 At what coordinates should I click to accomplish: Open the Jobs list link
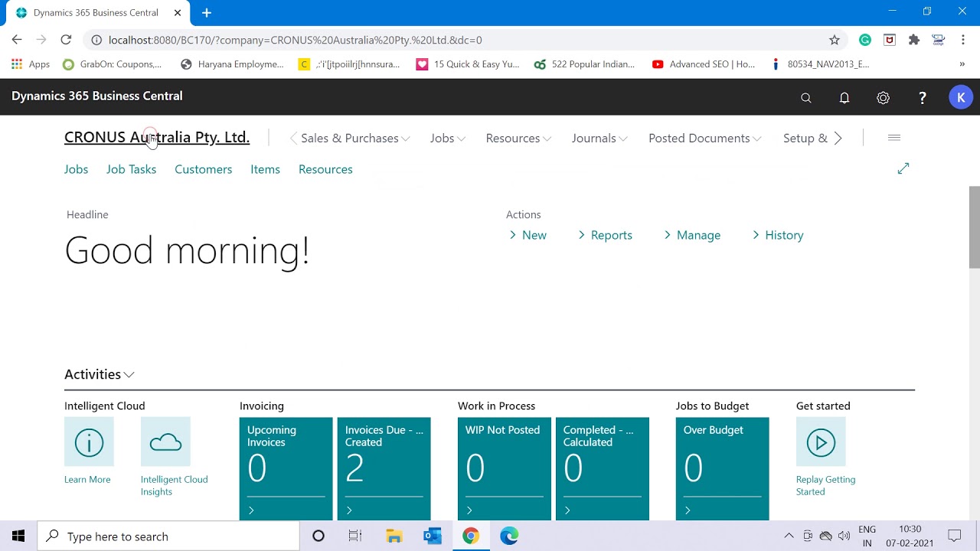click(76, 169)
